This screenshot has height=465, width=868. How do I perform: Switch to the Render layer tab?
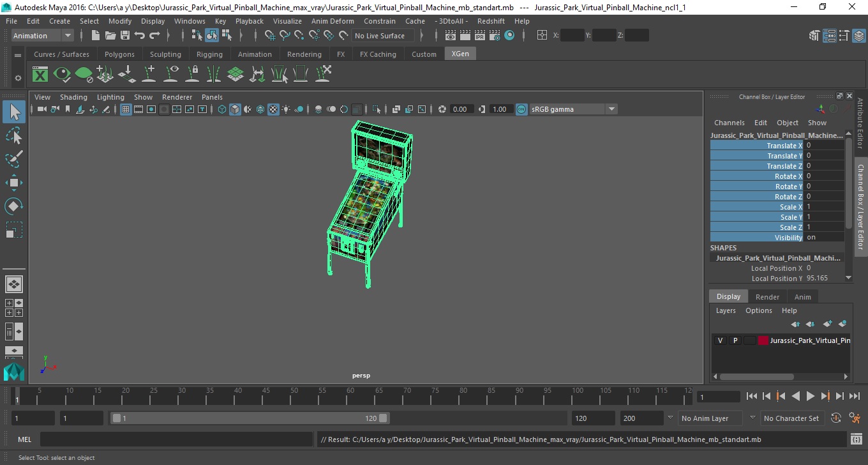point(767,297)
